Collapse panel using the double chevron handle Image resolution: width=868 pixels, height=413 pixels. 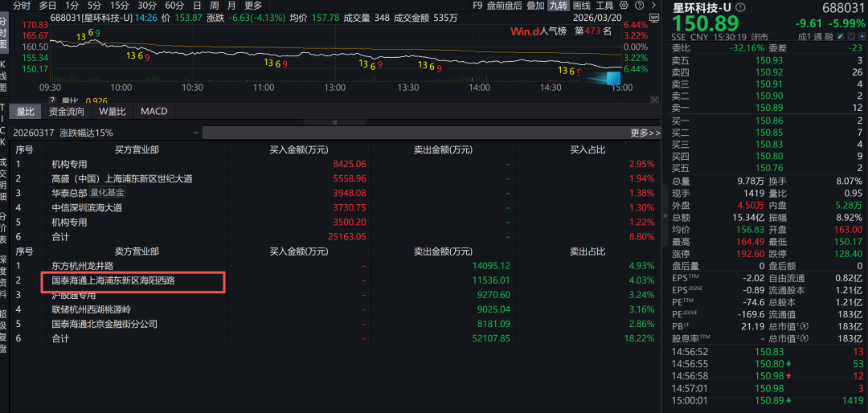tap(334, 122)
